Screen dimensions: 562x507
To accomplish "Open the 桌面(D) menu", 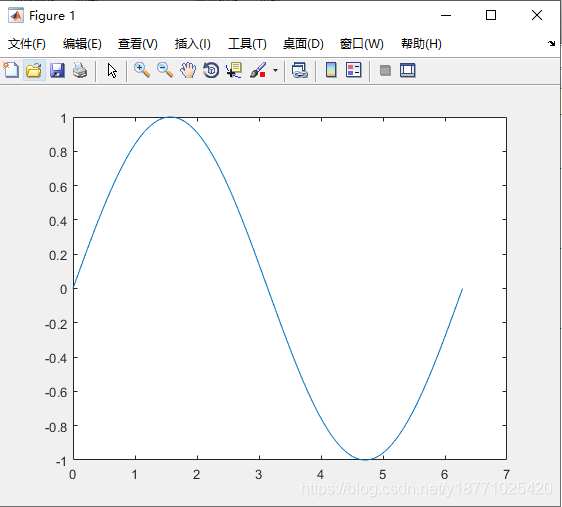I will click(x=303, y=44).
